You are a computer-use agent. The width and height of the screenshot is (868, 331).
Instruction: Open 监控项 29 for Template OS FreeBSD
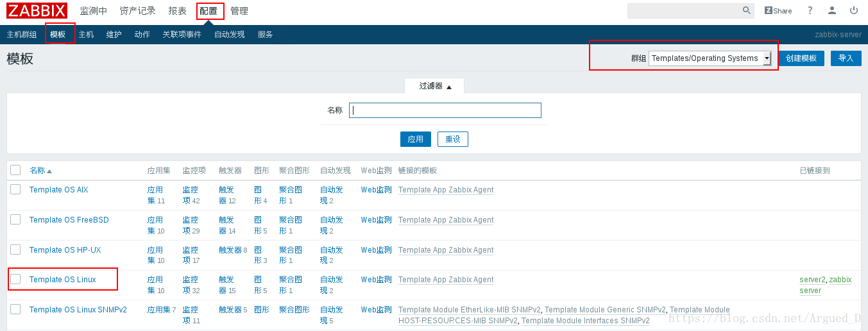[191, 225]
